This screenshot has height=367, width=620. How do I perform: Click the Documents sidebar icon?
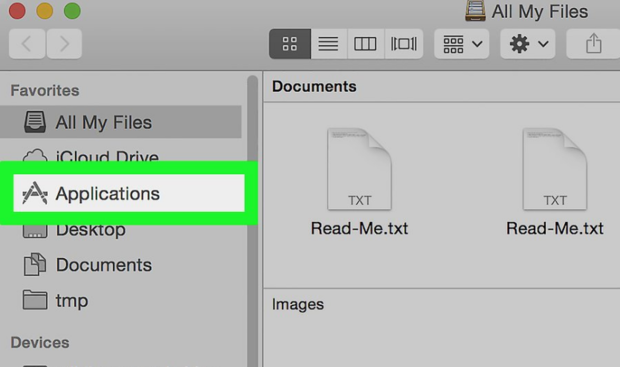[35, 265]
